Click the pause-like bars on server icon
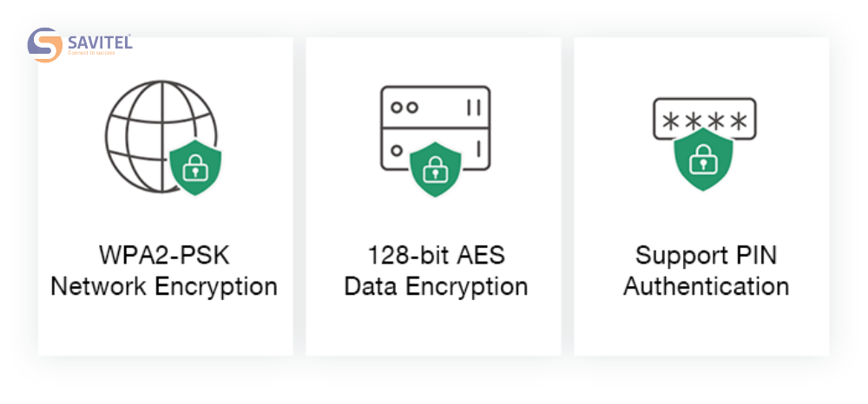The width and height of the screenshot is (868, 404). click(473, 108)
